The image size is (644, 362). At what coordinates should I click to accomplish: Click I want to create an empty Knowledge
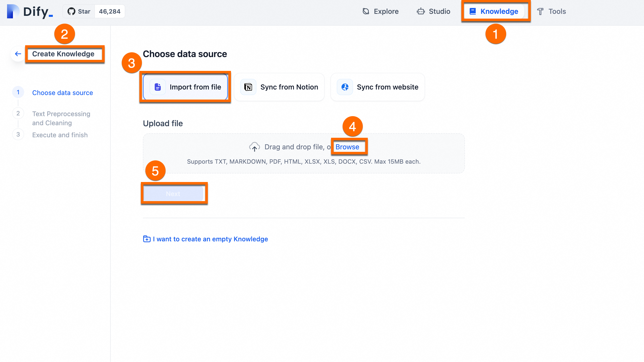coord(210,239)
